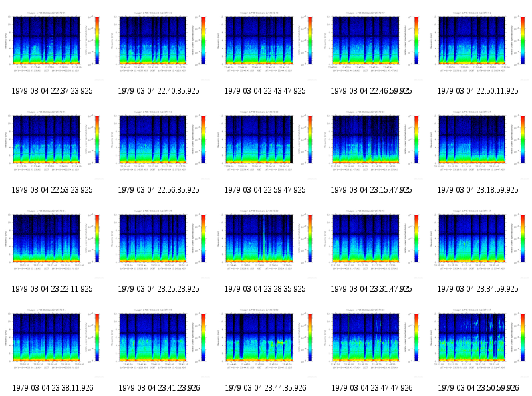Click caption text '1979-03-04 23:22:11.925'
This screenshot has height=396, width=532.
coord(52,289)
